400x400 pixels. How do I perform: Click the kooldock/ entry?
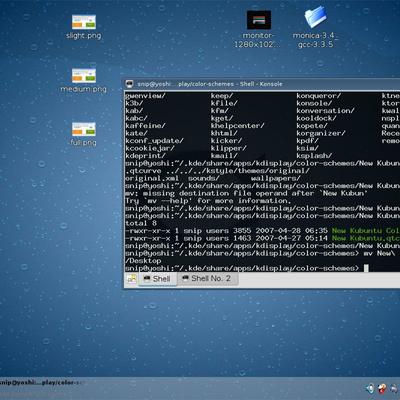click(x=316, y=118)
